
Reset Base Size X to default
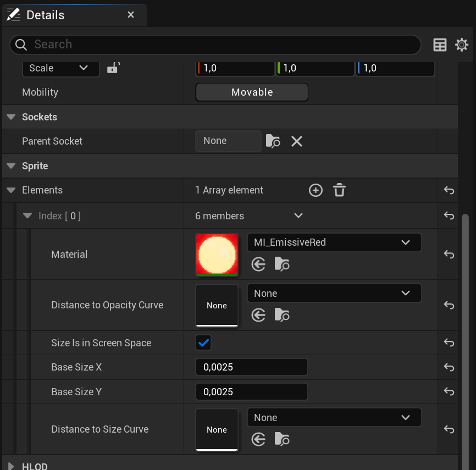tap(449, 367)
